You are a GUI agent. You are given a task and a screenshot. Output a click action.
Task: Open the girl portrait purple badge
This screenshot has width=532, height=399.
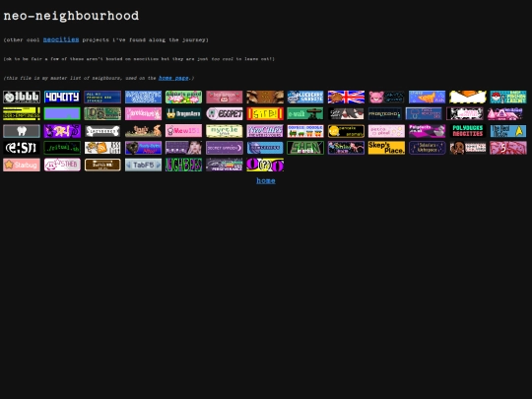click(x=183, y=148)
